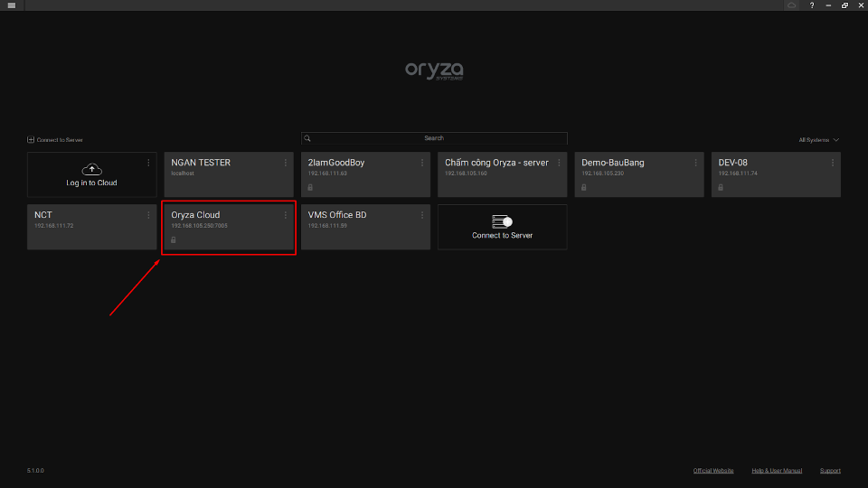Open the Official Website link
Viewport: 868px width, 488px height.
pos(713,471)
